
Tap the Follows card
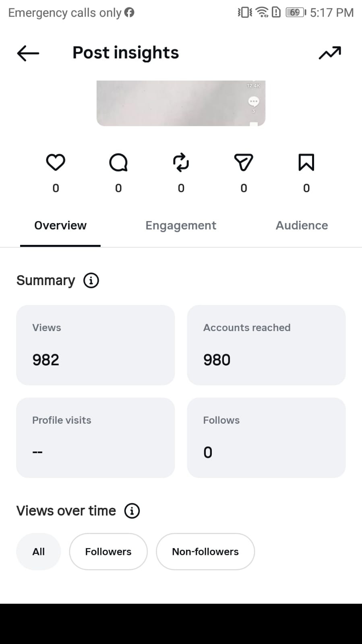pyautogui.click(x=266, y=438)
